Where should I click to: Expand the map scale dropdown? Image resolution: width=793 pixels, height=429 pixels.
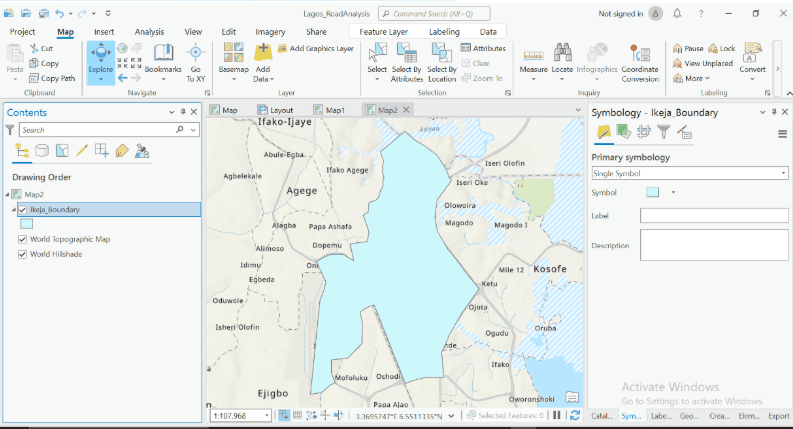[267, 415]
